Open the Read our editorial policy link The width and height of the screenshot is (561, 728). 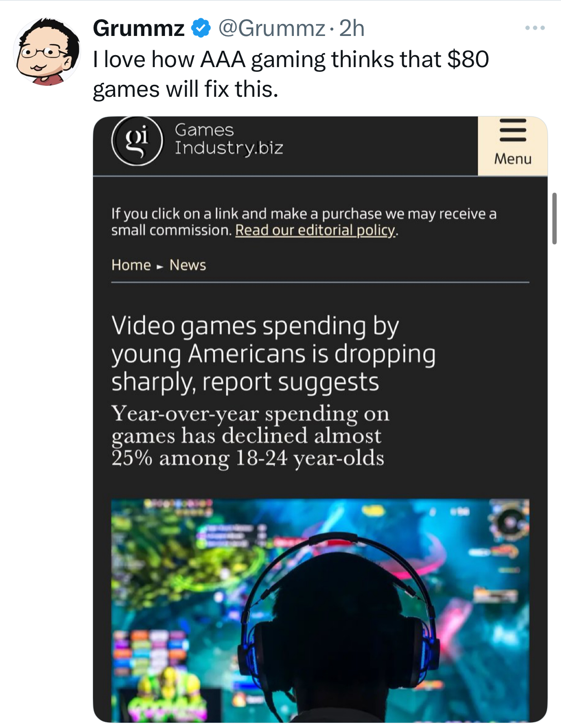point(316,231)
